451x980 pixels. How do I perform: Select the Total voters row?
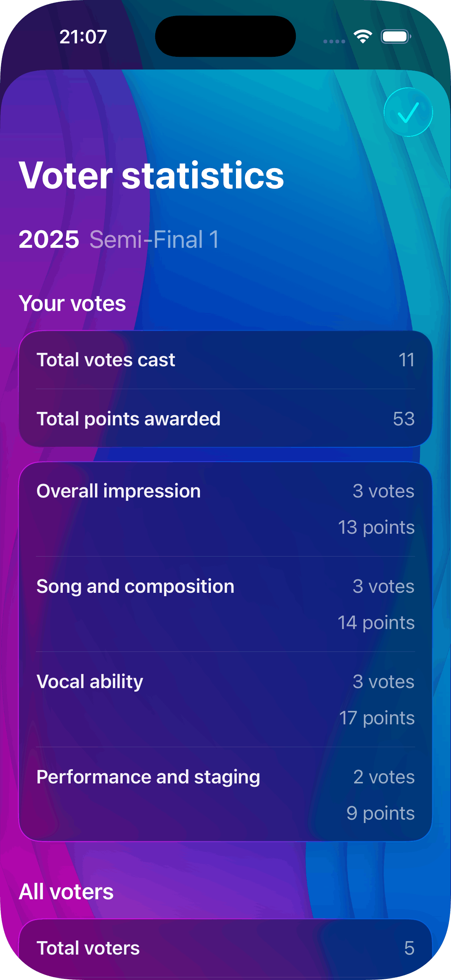(x=225, y=947)
